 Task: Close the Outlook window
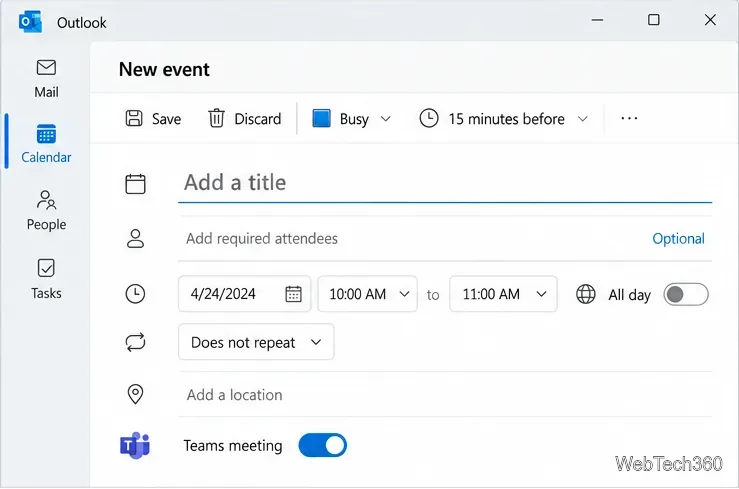[x=710, y=20]
